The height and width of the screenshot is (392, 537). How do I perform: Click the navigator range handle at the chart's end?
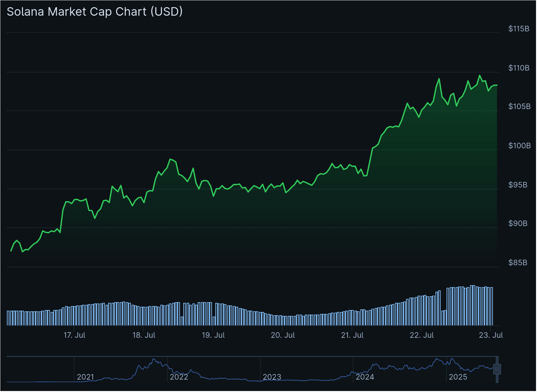pyautogui.click(x=497, y=369)
